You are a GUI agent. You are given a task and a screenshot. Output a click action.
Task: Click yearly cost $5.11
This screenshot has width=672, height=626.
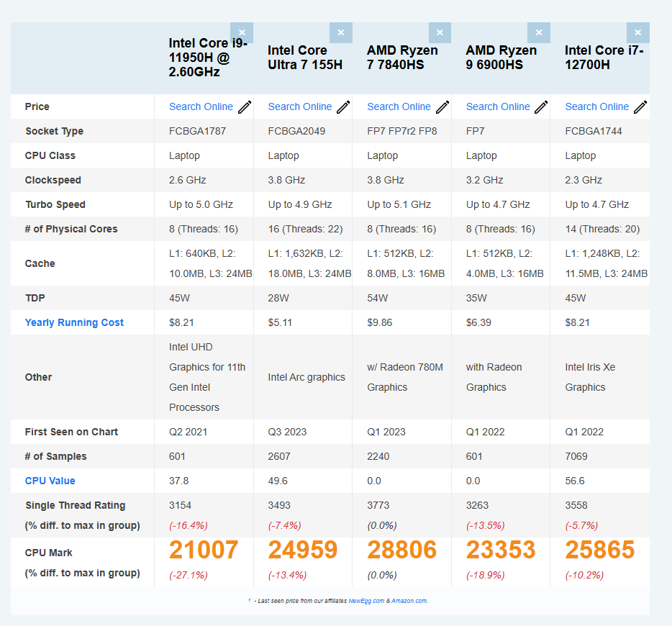pos(280,322)
